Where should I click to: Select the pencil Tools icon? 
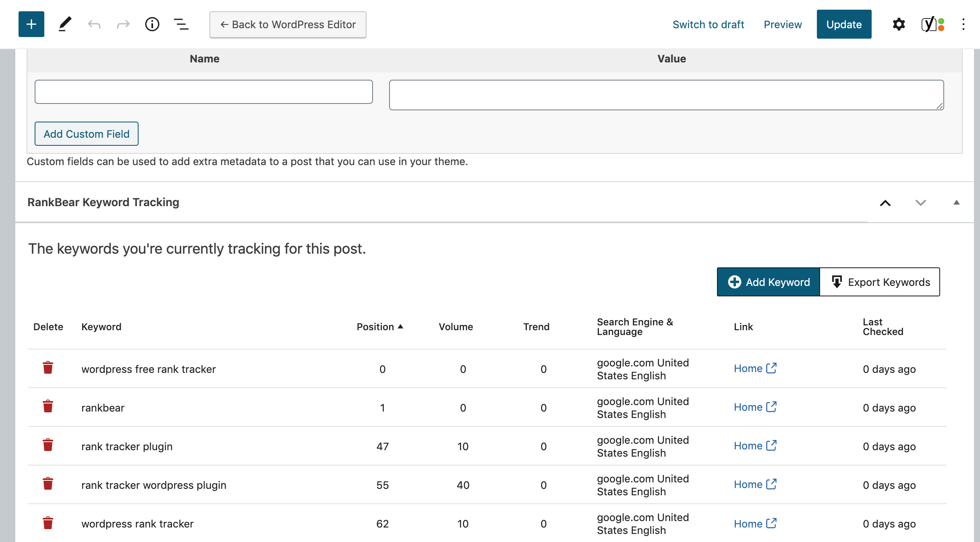65,25
